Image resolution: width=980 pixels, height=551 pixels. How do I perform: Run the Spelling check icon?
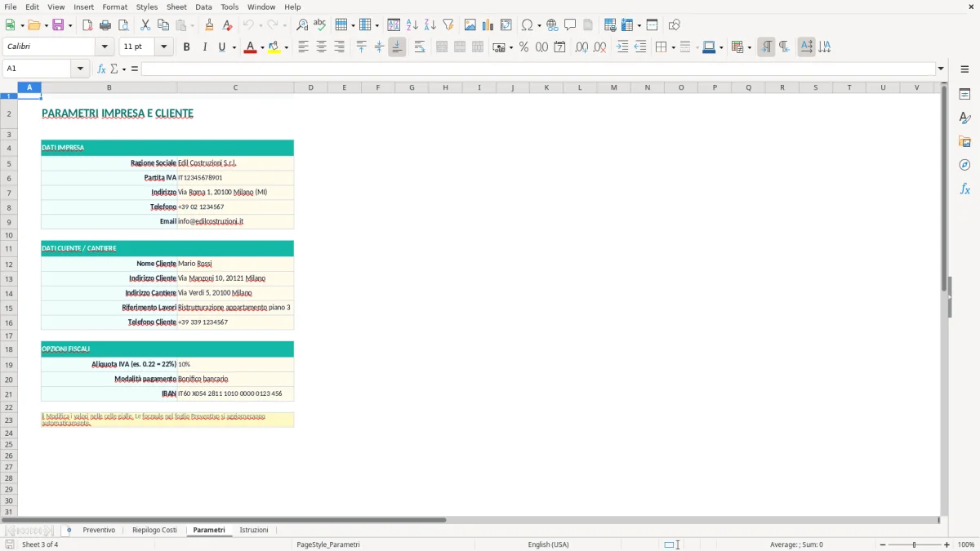[x=320, y=25]
